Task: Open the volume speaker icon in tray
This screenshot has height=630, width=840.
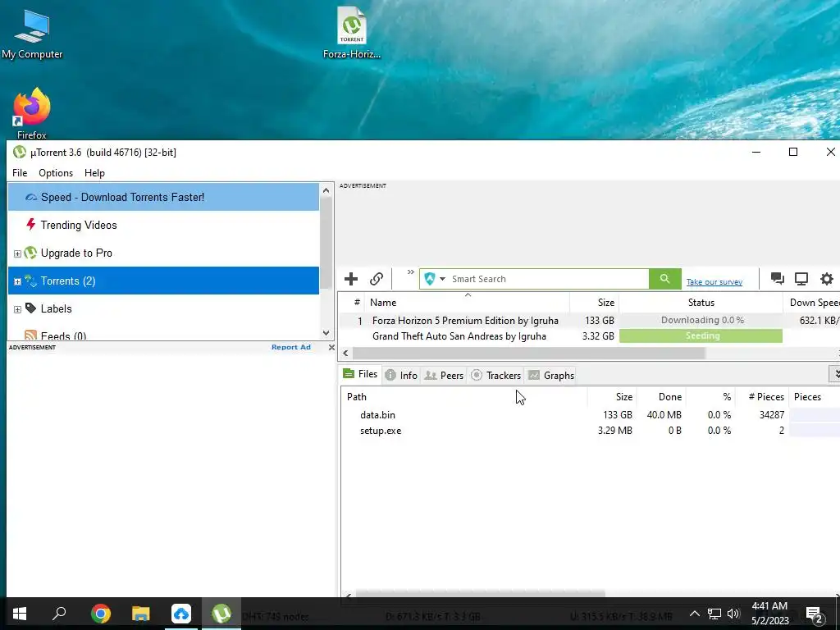Action: [733, 614]
